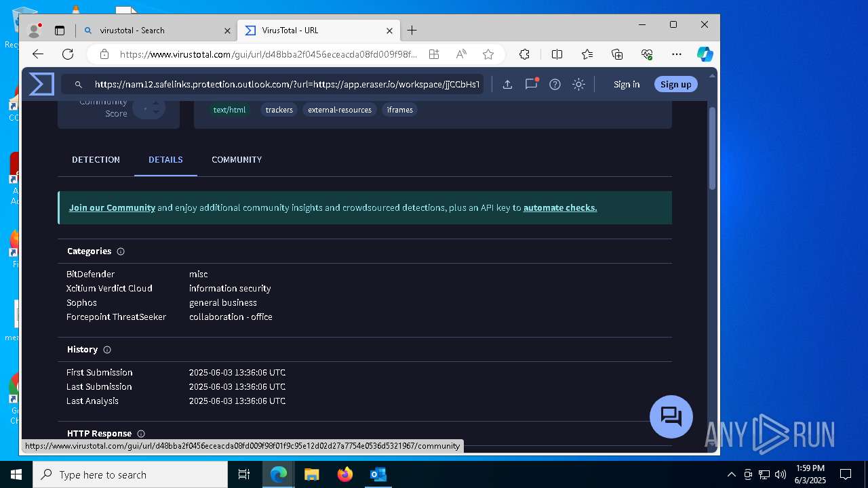
Task: Open the tab actions menu icon
Action: (x=60, y=30)
